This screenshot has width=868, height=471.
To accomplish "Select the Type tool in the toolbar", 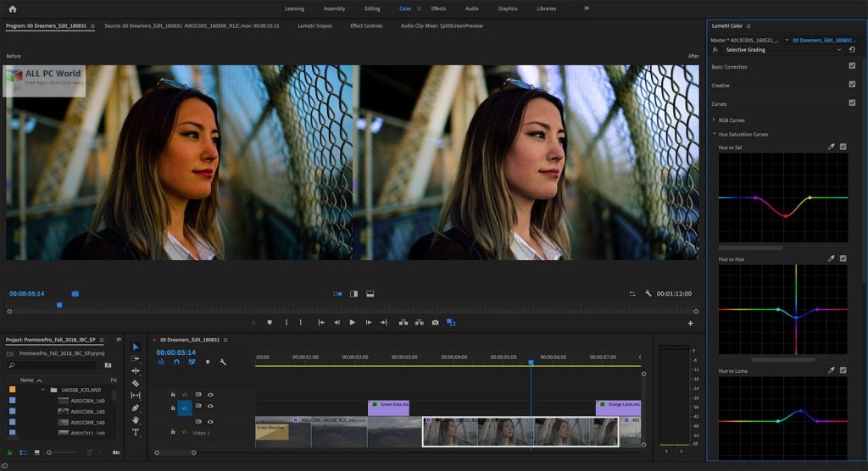I will pos(136,432).
